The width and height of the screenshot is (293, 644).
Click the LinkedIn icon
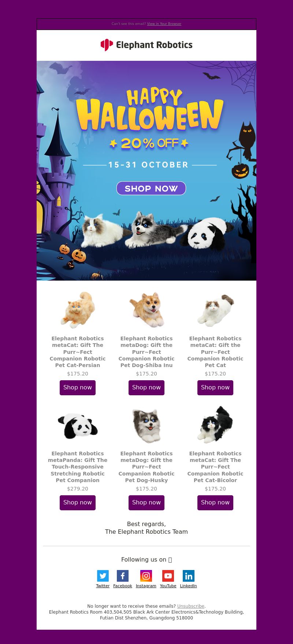tap(189, 575)
